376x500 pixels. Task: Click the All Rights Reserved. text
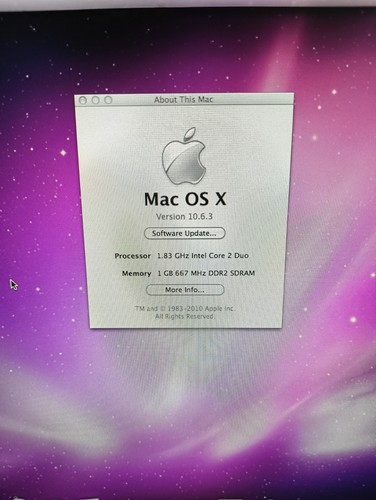[x=185, y=316]
